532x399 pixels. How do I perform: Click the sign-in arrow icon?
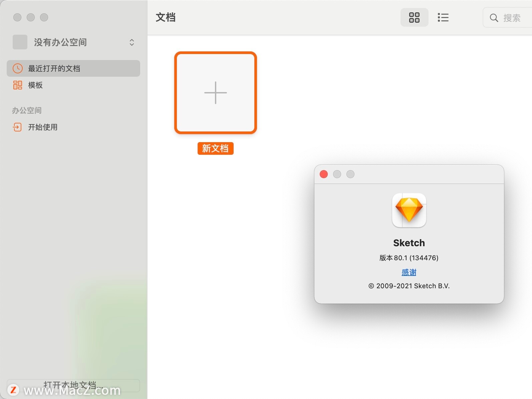click(x=17, y=127)
